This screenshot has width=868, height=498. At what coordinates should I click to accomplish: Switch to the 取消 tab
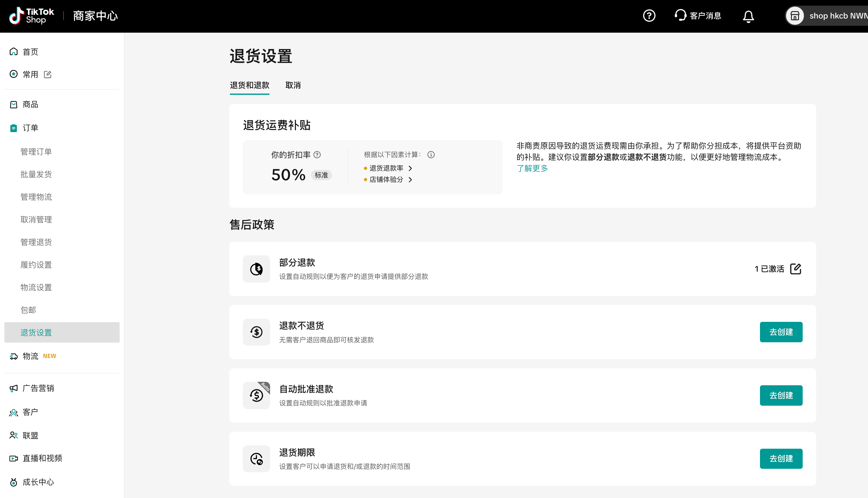[293, 85]
